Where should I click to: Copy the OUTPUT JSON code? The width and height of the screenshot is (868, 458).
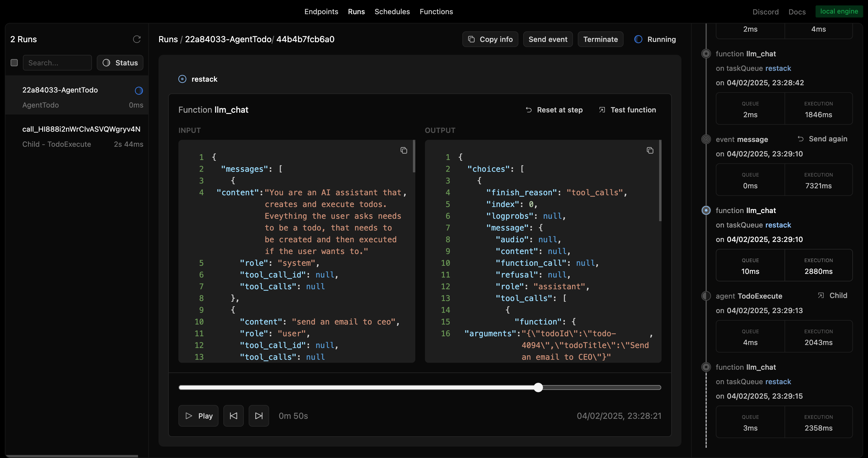coord(650,151)
